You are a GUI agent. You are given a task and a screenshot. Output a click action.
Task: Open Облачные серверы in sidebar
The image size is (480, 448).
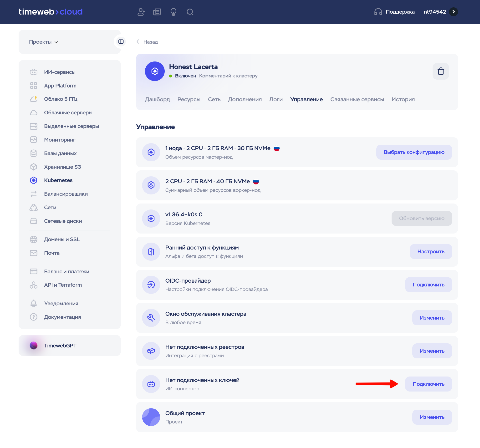tap(68, 112)
